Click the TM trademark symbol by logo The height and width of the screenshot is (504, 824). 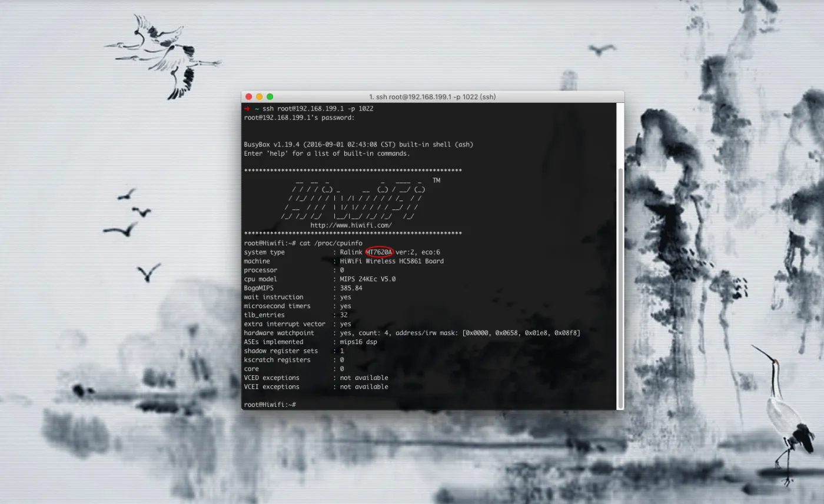[436, 181]
